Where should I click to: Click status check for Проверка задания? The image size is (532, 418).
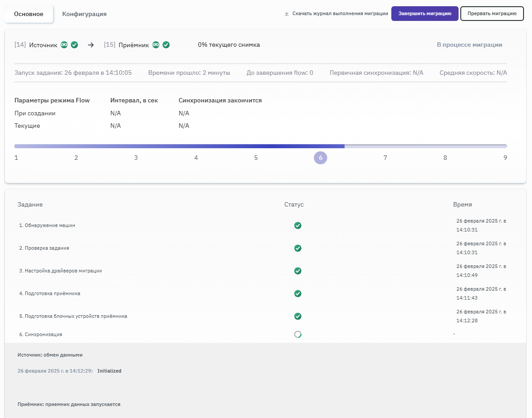click(298, 248)
